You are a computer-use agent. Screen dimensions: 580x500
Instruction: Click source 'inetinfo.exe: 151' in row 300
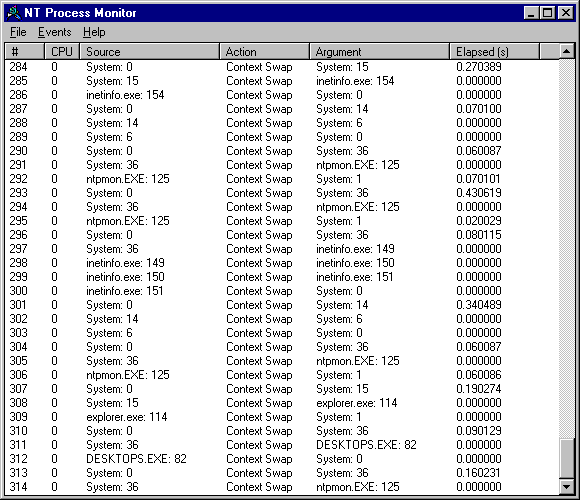tap(125, 291)
